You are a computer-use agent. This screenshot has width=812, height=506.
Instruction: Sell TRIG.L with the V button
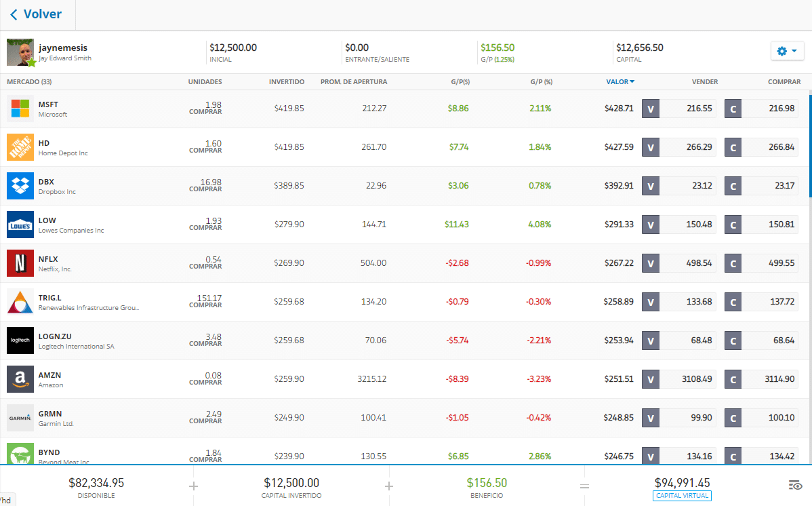(x=651, y=303)
